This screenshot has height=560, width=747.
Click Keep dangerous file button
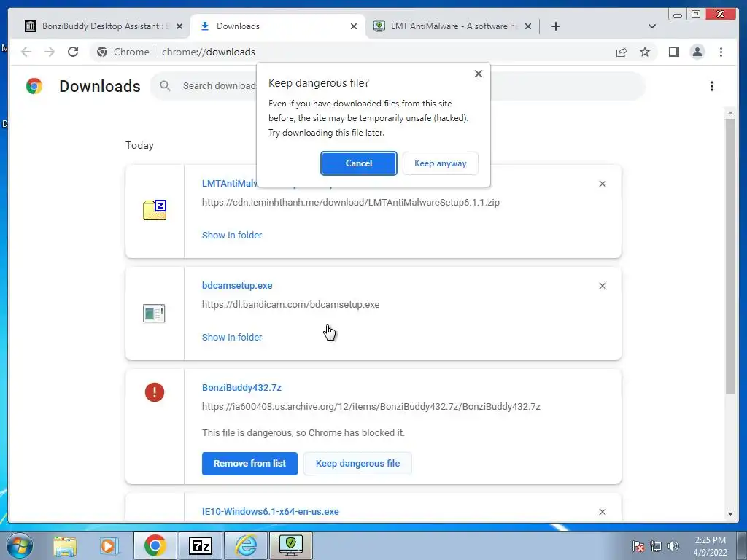(357, 463)
